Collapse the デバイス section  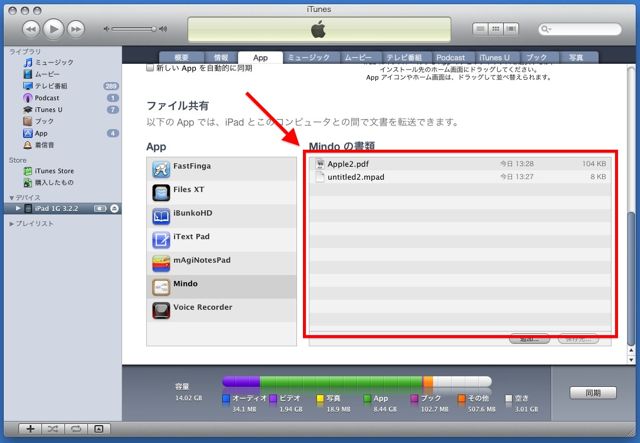point(11,198)
